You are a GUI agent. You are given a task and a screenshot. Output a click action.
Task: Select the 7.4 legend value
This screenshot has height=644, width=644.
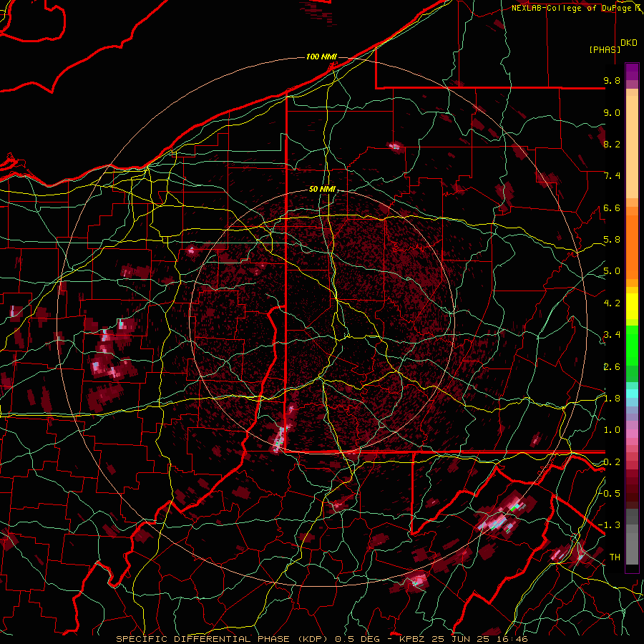pos(612,176)
